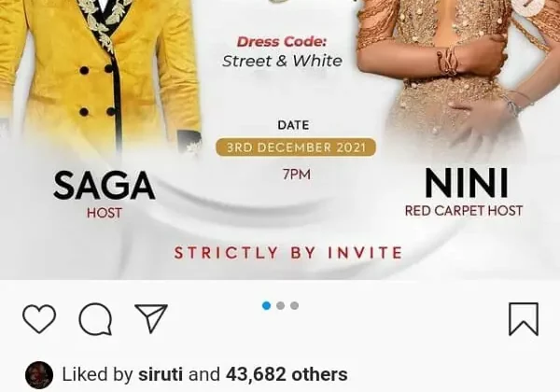This screenshot has height=392, width=560.
Task: Save the post with the bookmark icon
Action: pyautogui.click(x=524, y=319)
